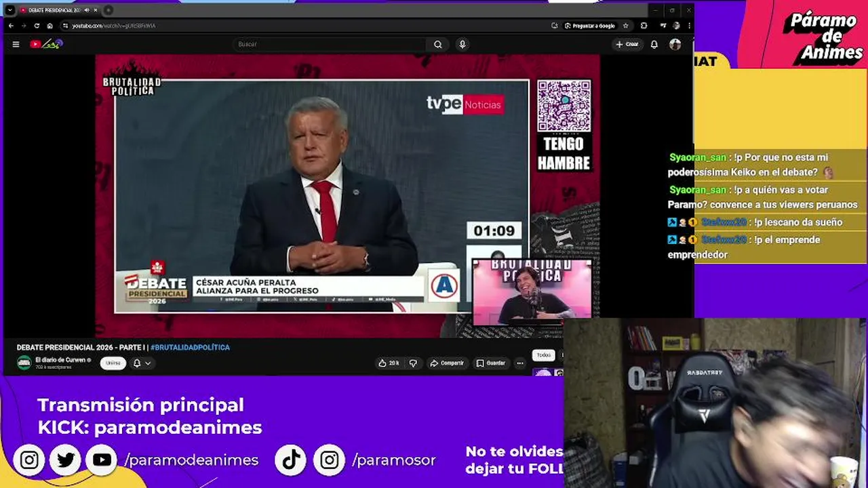Open a new browser tab
Screen dimensions: 868x488
(x=108, y=10)
